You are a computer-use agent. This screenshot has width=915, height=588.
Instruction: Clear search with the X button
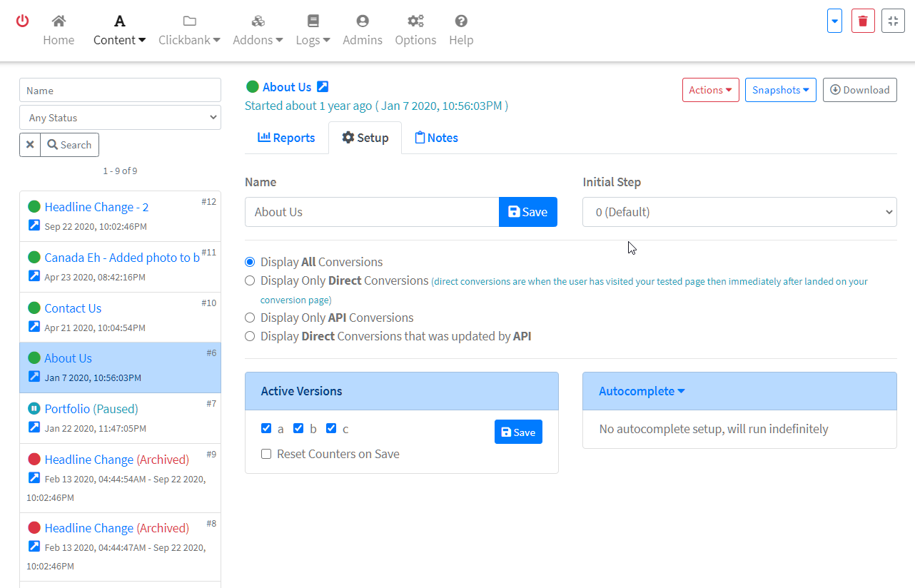[x=30, y=145]
